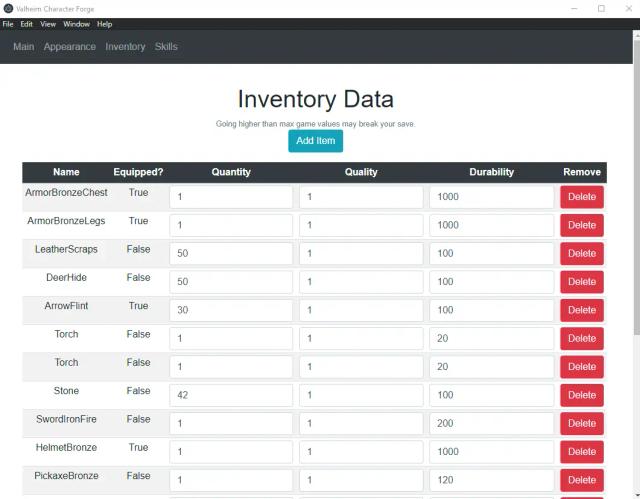Go to the Main tab
Image resolution: width=640 pixels, height=499 pixels.
click(x=24, y=47)
